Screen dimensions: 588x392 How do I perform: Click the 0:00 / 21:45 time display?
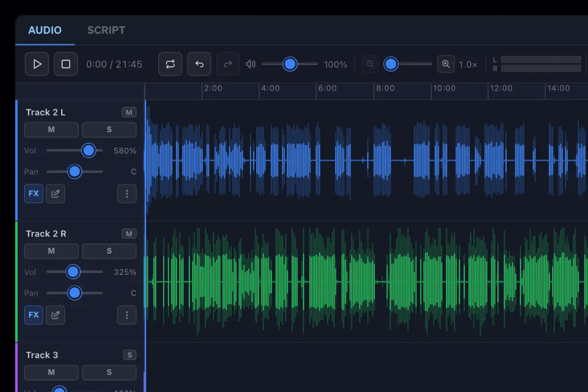tap(114, 64)
